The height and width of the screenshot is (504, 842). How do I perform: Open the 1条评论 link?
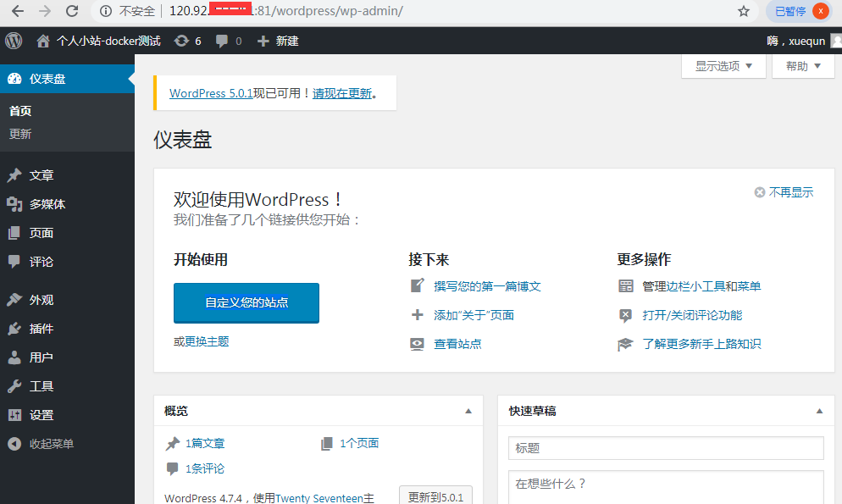pyautogui.click(x=205, y=468)
